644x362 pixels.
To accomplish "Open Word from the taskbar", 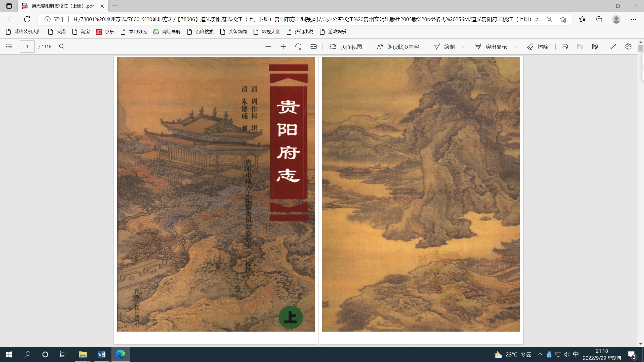I will click(101, 354).
